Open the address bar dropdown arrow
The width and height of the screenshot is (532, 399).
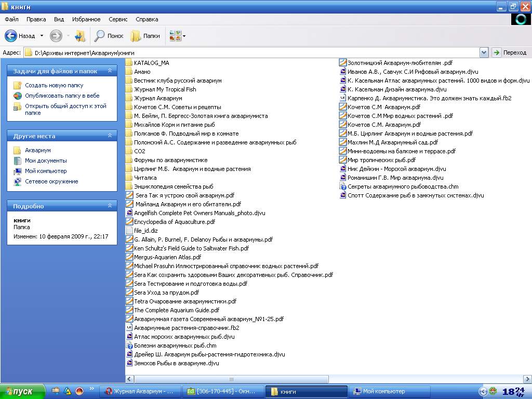coord(484,52)
